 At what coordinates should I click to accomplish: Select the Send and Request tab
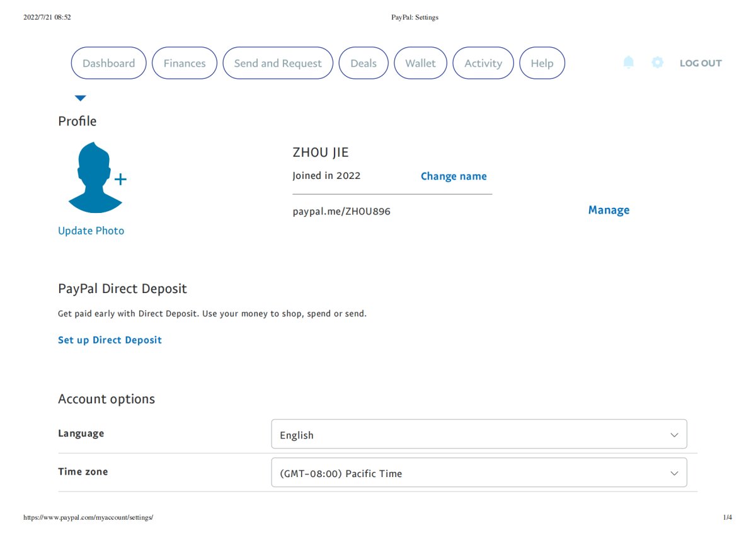(278, 63)
